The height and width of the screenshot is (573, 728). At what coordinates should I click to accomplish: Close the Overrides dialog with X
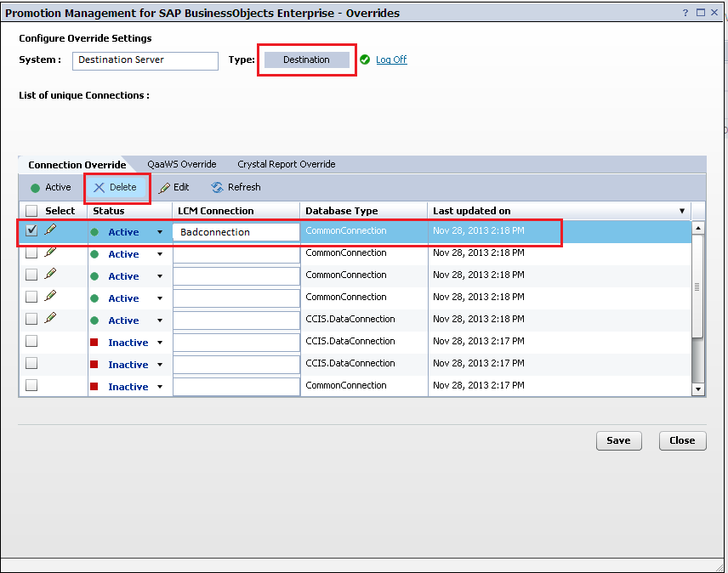point(714,13)
